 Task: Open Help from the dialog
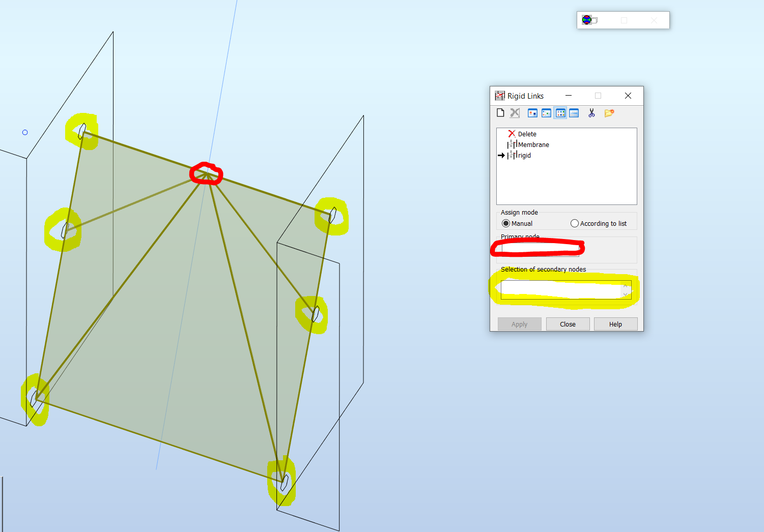pyautogui.click(x=615, y=324)
